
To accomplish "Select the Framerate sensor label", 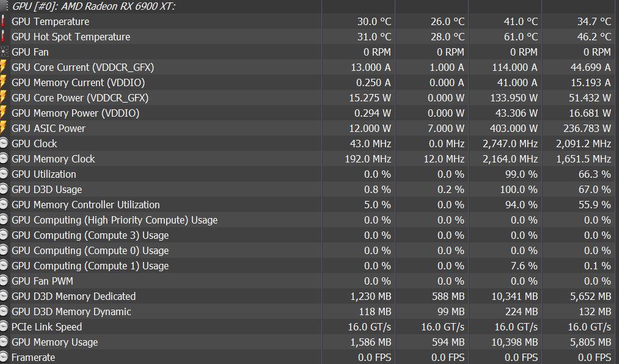I will (x=33, y=358).
